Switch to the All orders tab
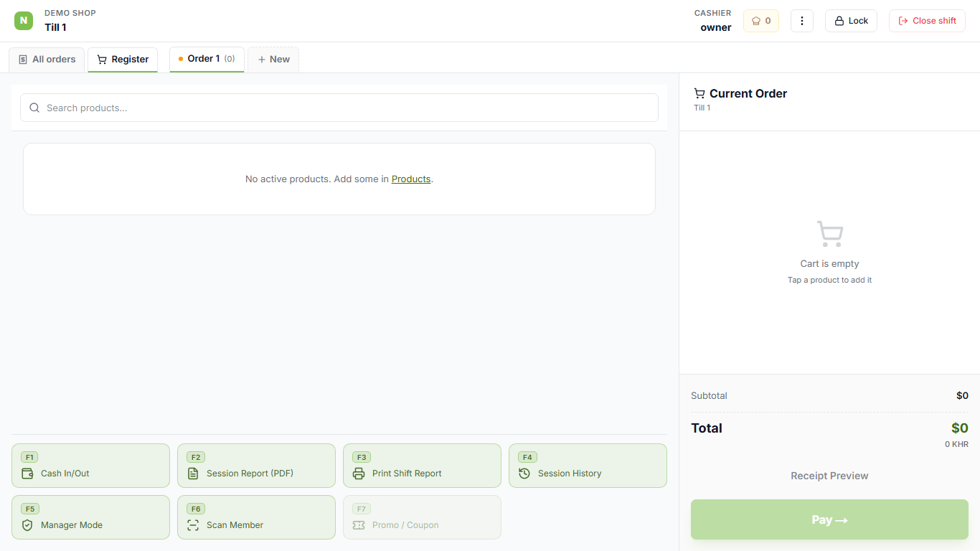The width and height of the screenshot is (980, 551). 47,60
